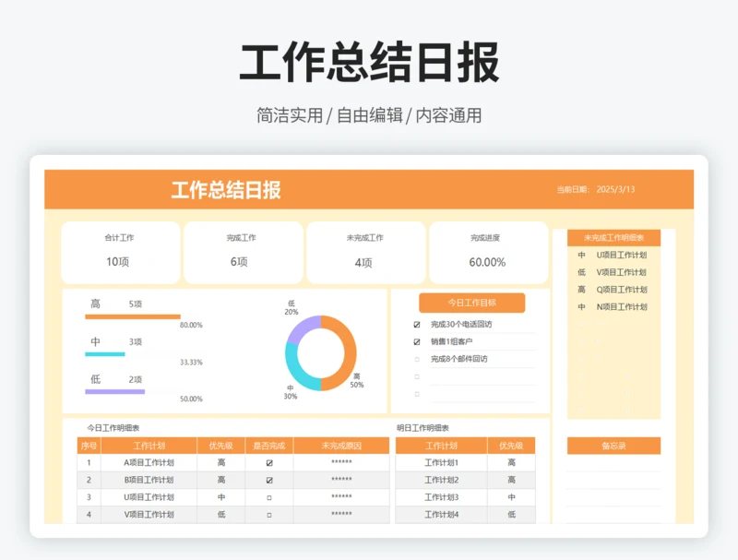The height and width of the screenshot is (560, 738).
Task: Select the 优先级 column header in today's table
Action: [x=221, y=446]
